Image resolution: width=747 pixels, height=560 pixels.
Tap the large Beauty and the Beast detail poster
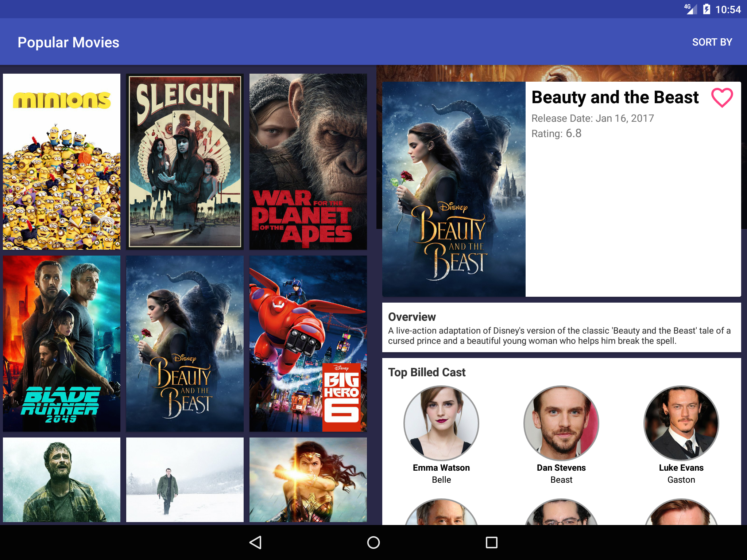click(x=454, y=189)
